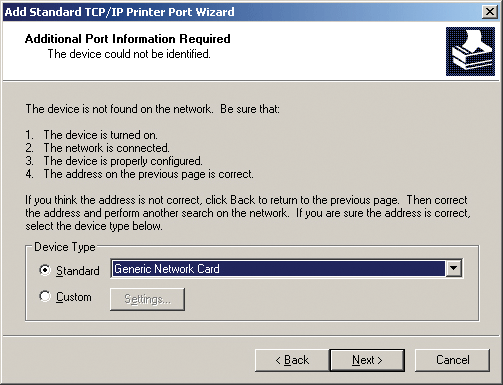Click the Device Type group label

coord(65,247)
